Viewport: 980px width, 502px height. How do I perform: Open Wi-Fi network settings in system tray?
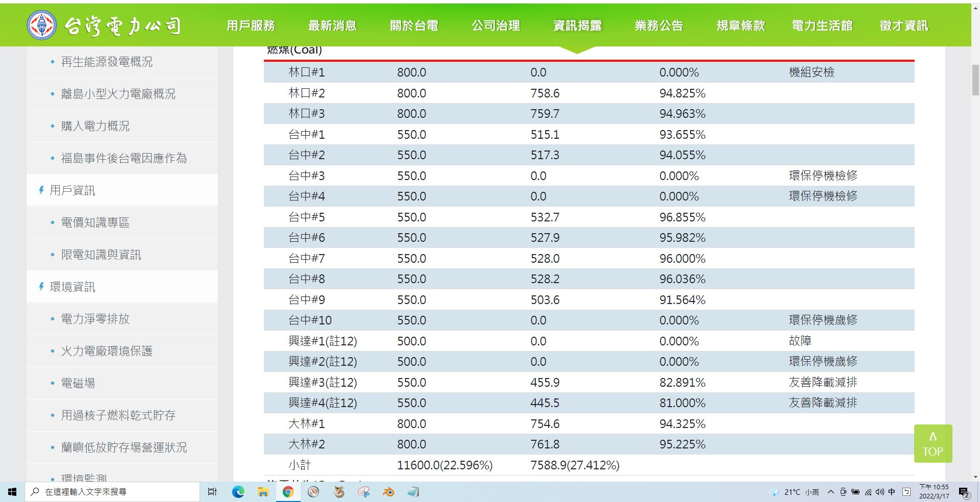[x=868, y=492]
